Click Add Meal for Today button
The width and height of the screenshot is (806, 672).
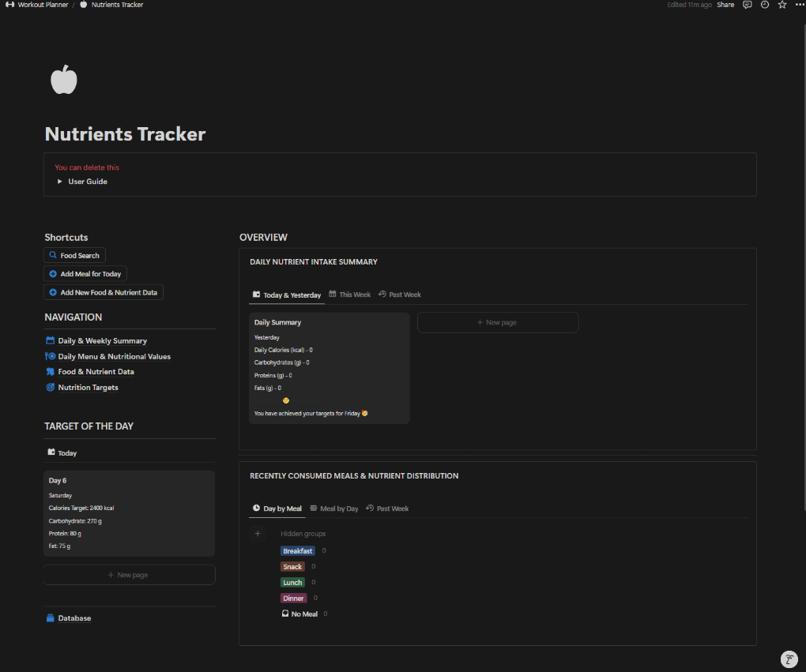[85, 274]
